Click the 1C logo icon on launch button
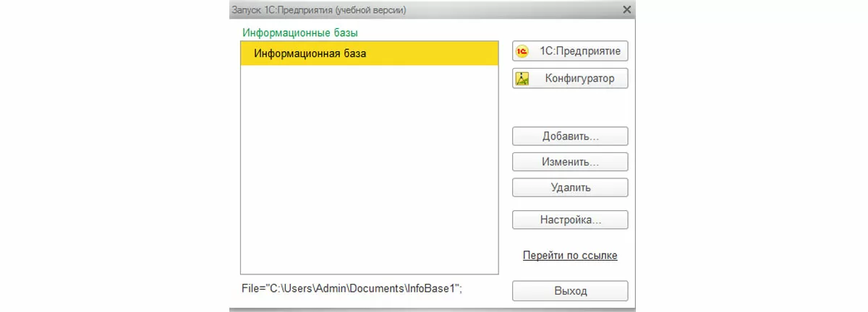This screenshot has height=312, width=868. [523, 51]
